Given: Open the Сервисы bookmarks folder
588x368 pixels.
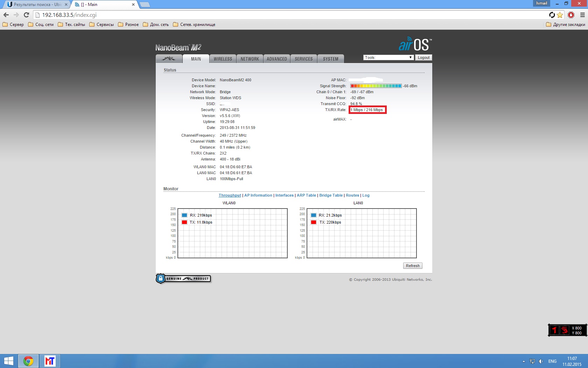Looking at the screenshot, I should [101, 25].
